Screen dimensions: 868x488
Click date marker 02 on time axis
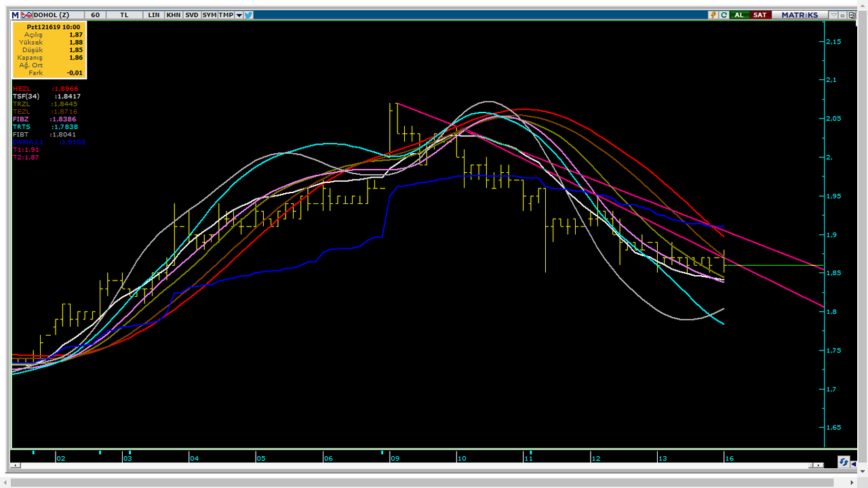click(x=60, y=458)
